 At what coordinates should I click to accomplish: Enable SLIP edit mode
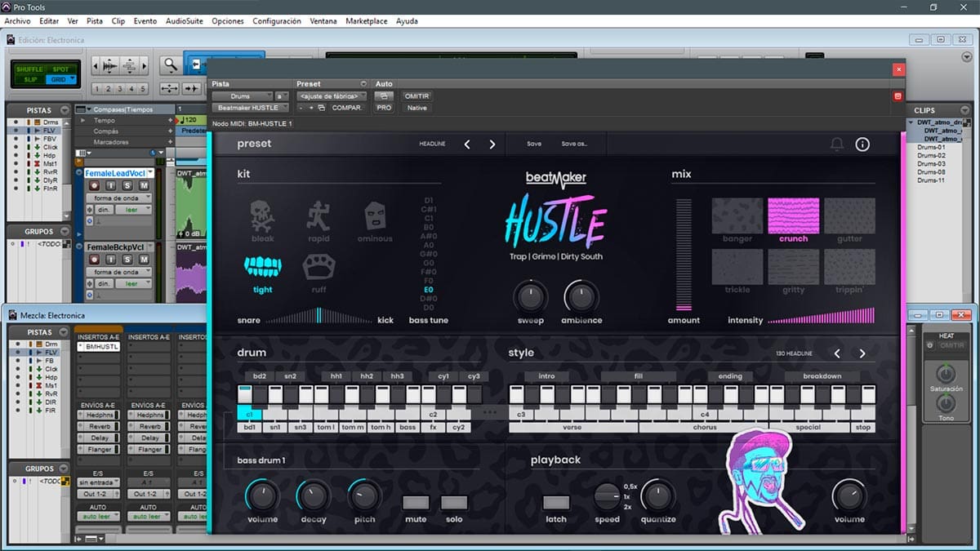[x=29, y=79]
